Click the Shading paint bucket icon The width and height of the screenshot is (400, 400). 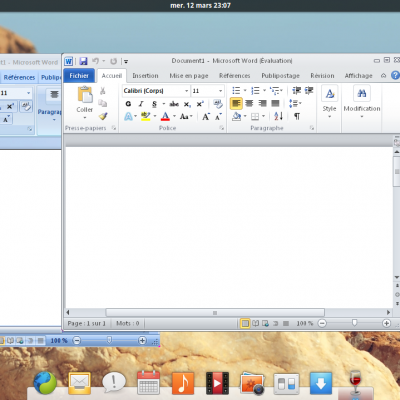point(237,116)
